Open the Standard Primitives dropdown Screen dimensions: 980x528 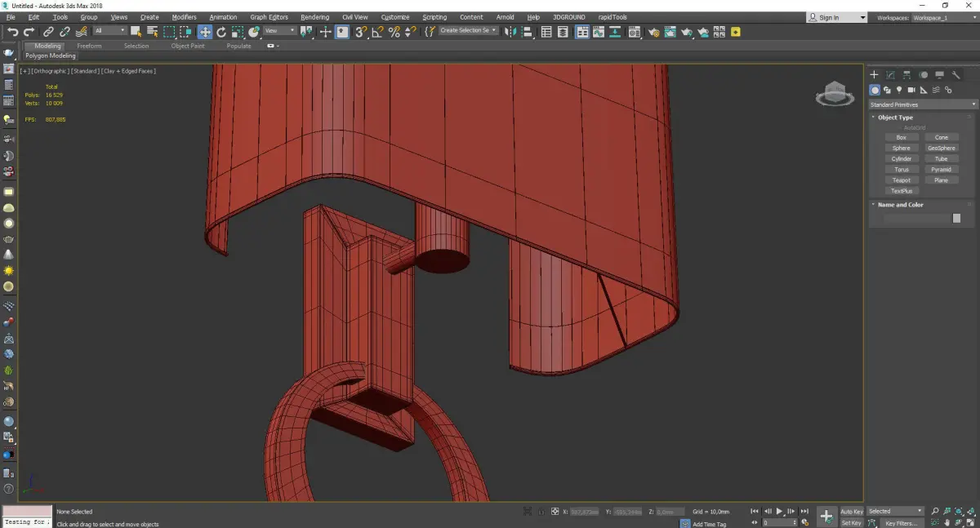[923, 104]
